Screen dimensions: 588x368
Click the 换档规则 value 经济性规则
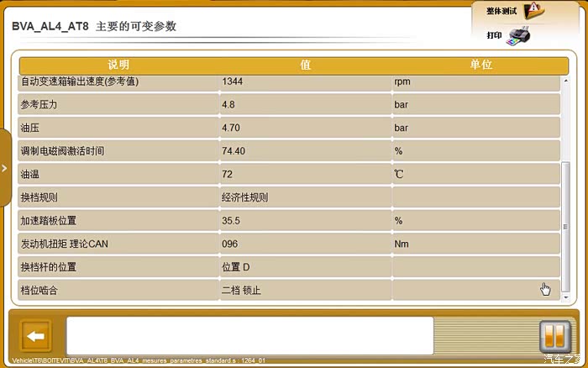[244, 197]
